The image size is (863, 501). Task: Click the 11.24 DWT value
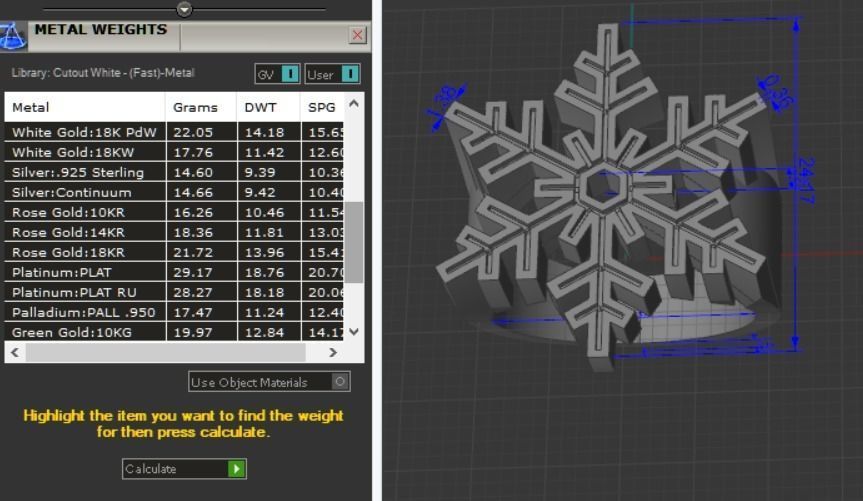[265, 312]
